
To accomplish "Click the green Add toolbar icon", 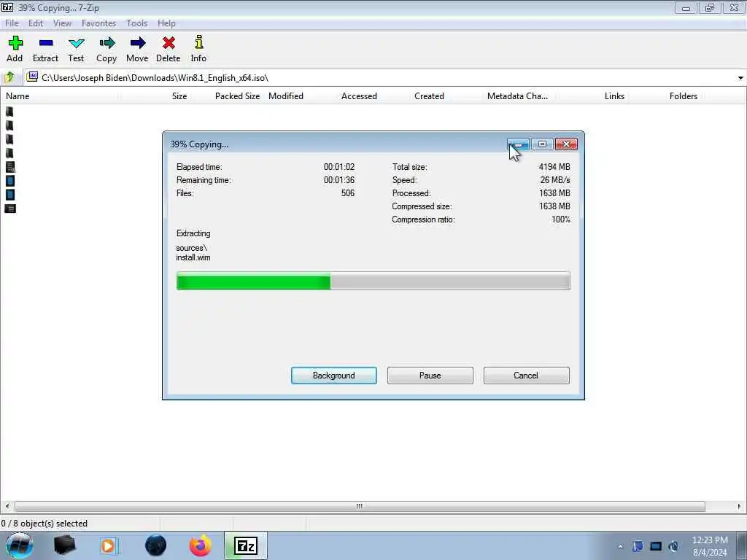I will [x=15, y=43].
